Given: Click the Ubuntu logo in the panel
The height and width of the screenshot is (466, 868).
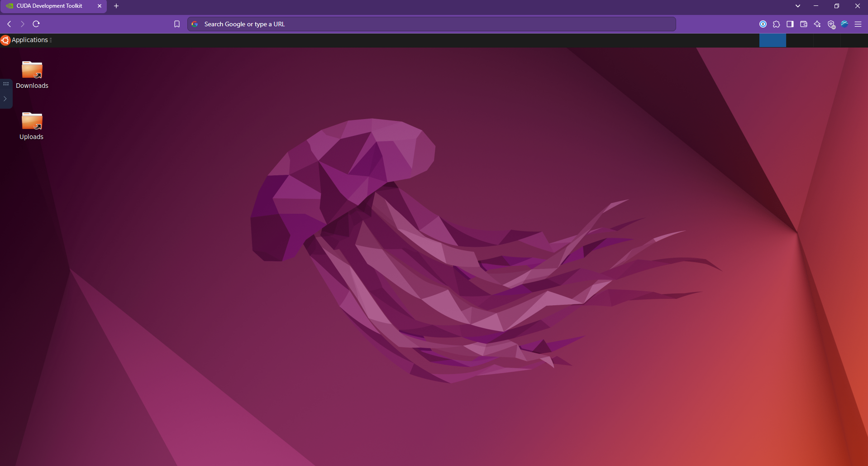Looking at the screenshot, I should [5, 40].
